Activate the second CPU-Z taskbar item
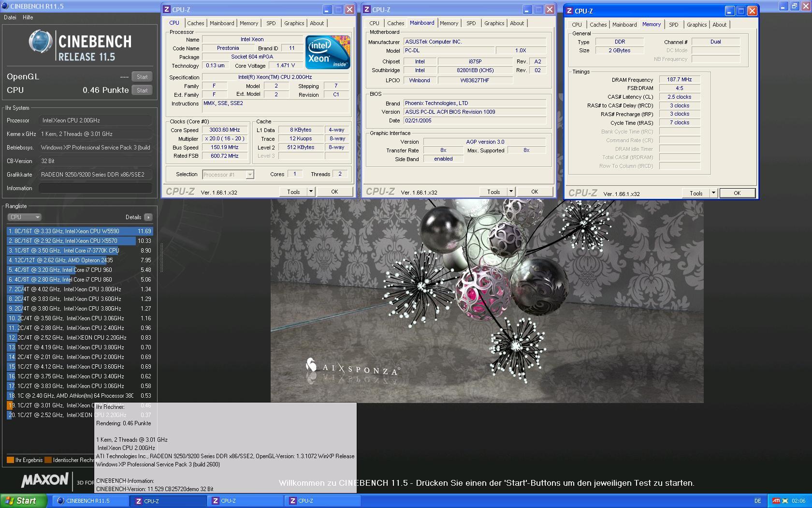 tap(246, 501)
